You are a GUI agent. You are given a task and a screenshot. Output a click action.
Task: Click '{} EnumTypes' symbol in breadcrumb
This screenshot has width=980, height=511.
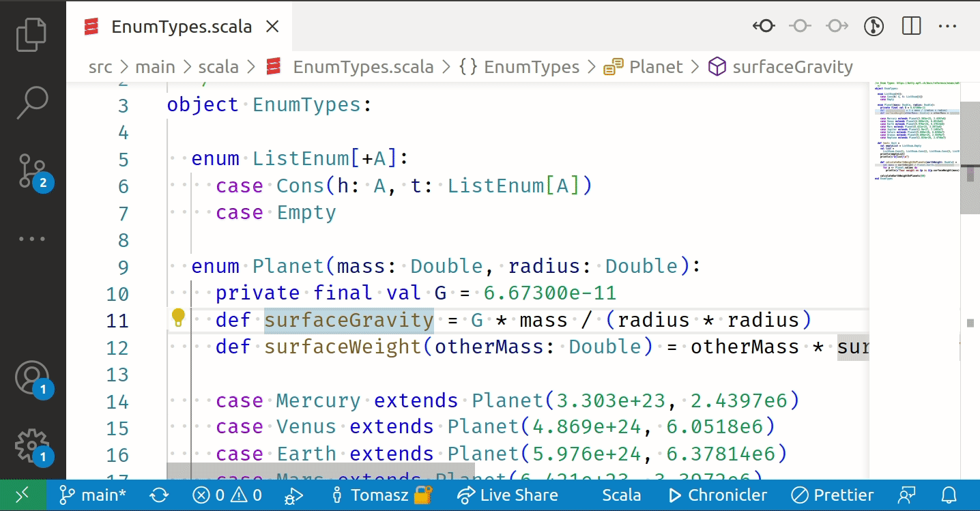point(519,67)
